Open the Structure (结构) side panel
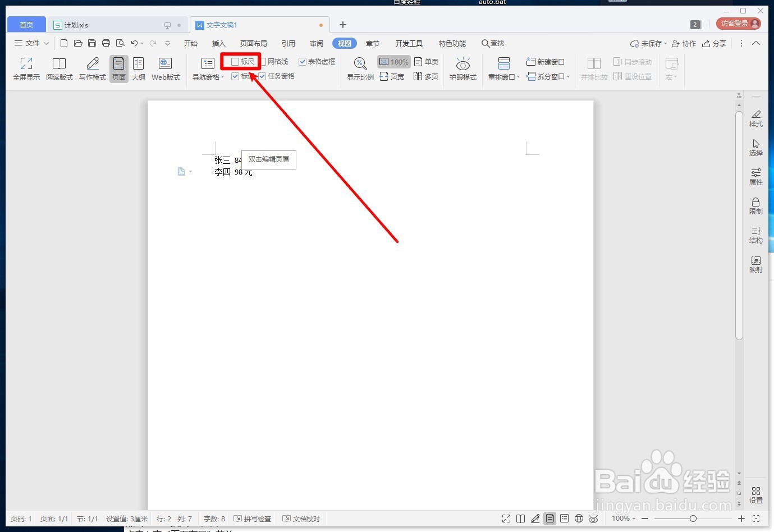The height and width of the screenshot is (532, 774). point(756,235)
